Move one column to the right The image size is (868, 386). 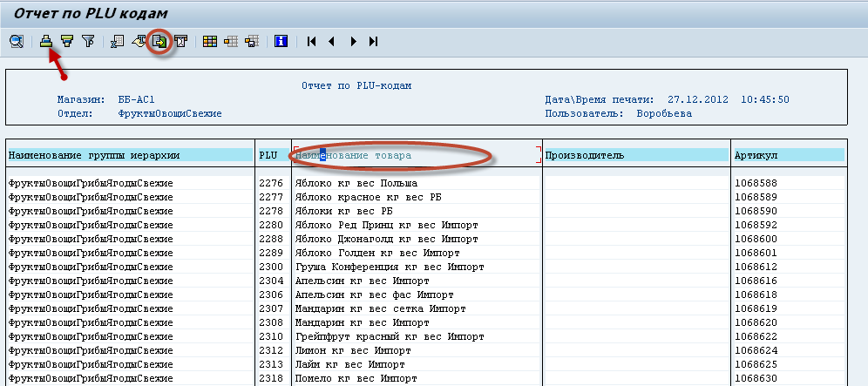click(353, 42)
